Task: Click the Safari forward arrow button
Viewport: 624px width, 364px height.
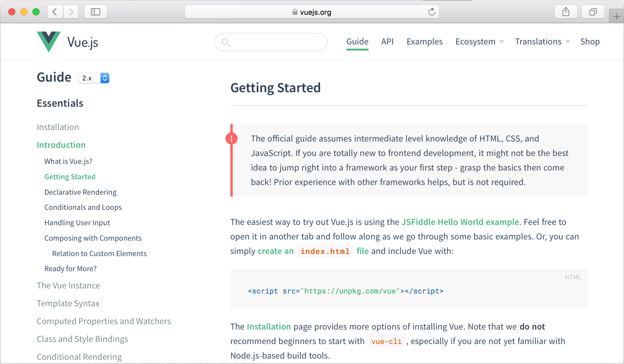Action: coord(71,12)
